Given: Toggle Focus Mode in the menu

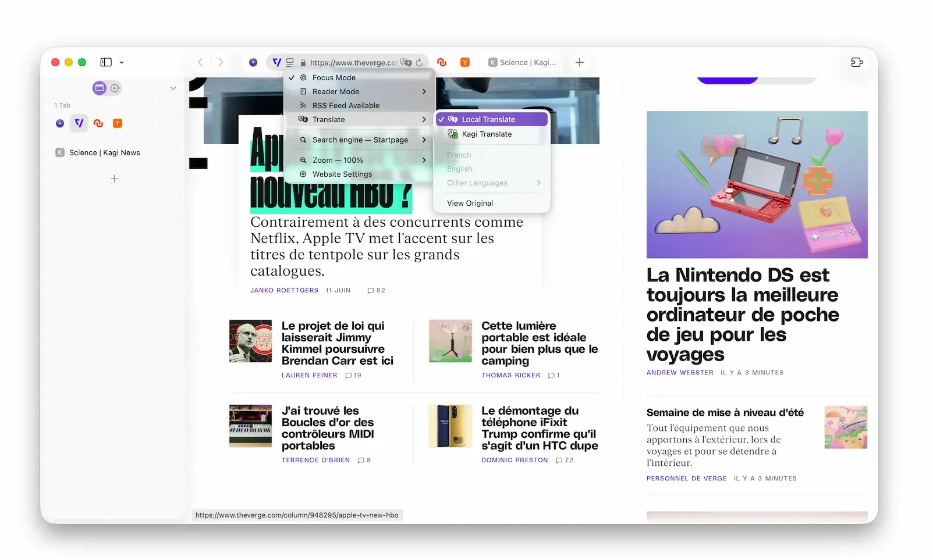Looking at the screenshot, I should pyautogui.click(x=359, y=77).
